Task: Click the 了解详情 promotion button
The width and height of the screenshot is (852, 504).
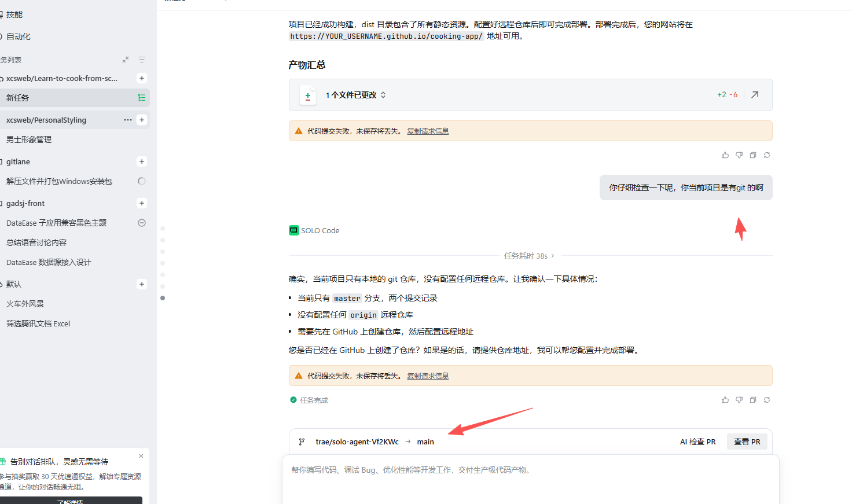Action: 71,501
